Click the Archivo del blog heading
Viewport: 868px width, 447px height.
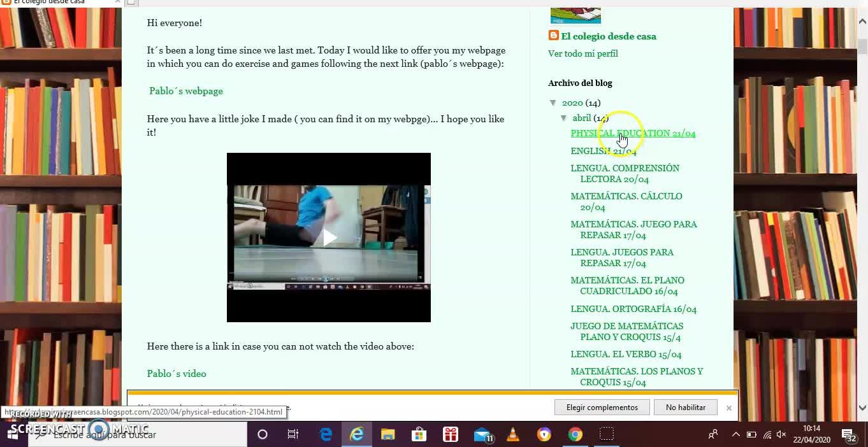pyautogui.click(x=580, y=83)
